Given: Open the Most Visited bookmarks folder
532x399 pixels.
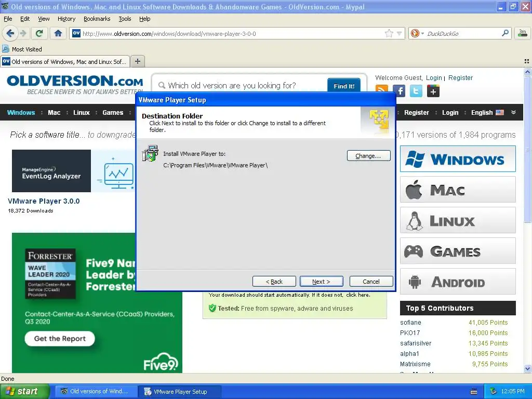Looking at the screenshot, I should [22, 49].
